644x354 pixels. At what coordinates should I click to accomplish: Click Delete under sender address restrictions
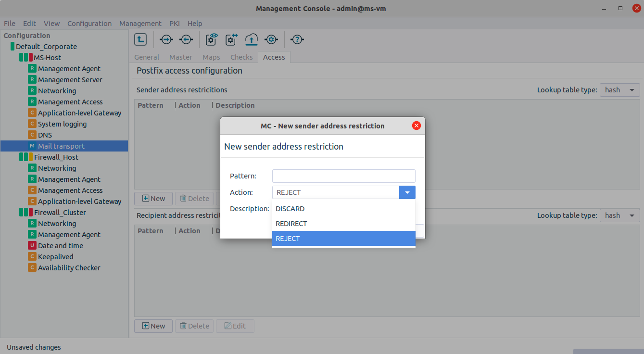[x=194, y=198]
